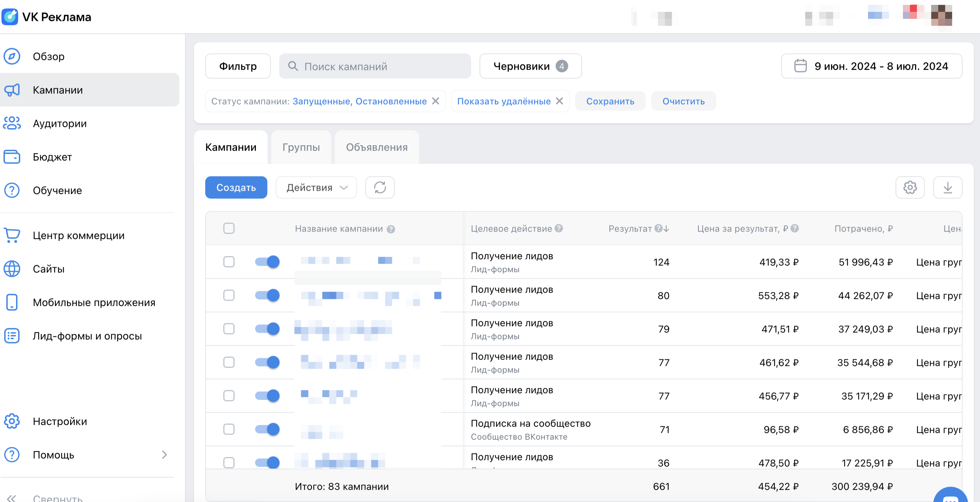Open table column settings gear

910,187
